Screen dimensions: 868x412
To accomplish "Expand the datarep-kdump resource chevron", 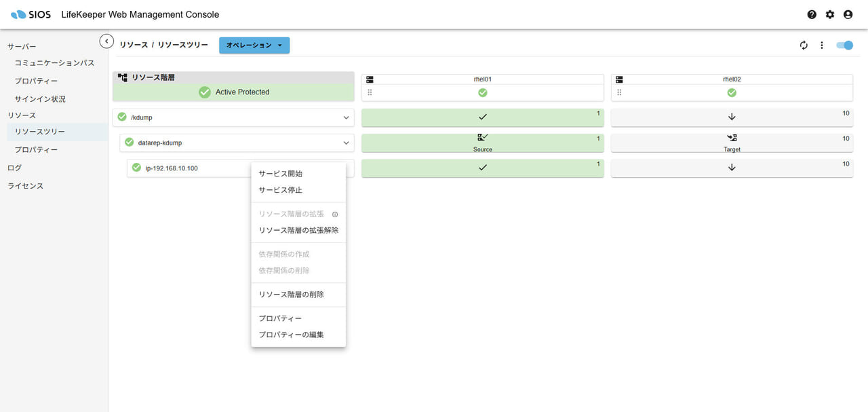I will (346, 143).
